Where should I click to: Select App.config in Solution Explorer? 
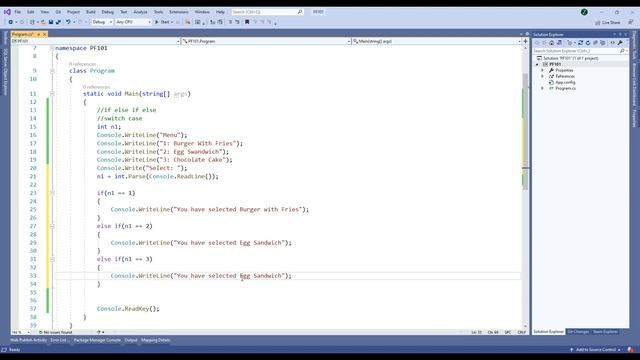(565, 82)
